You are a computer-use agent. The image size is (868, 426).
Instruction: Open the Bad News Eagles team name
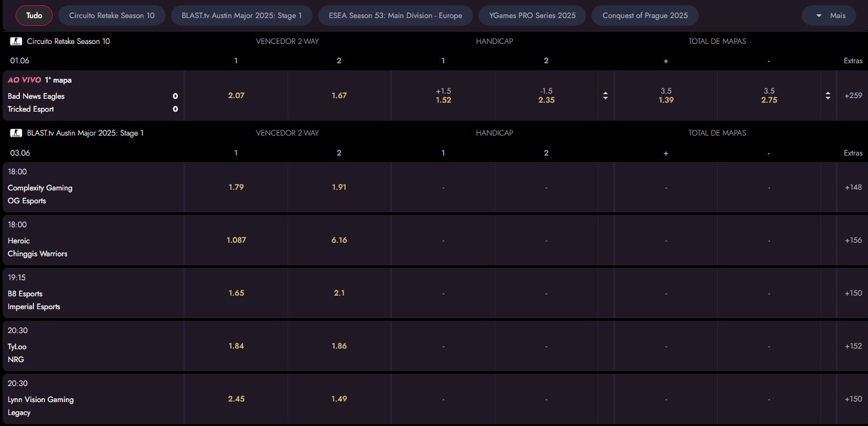pyautogui.click(x=36, y=96)
